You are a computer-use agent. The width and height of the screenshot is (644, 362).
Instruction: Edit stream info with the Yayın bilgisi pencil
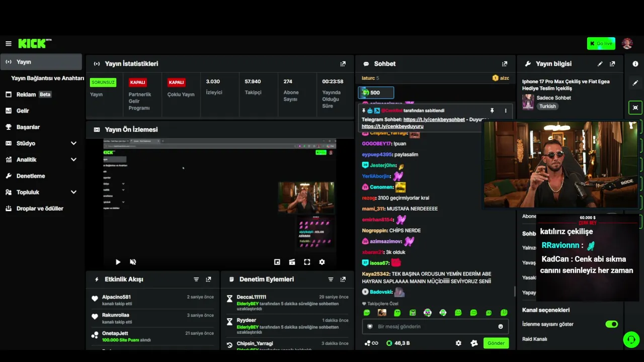[x=600, y=64]
